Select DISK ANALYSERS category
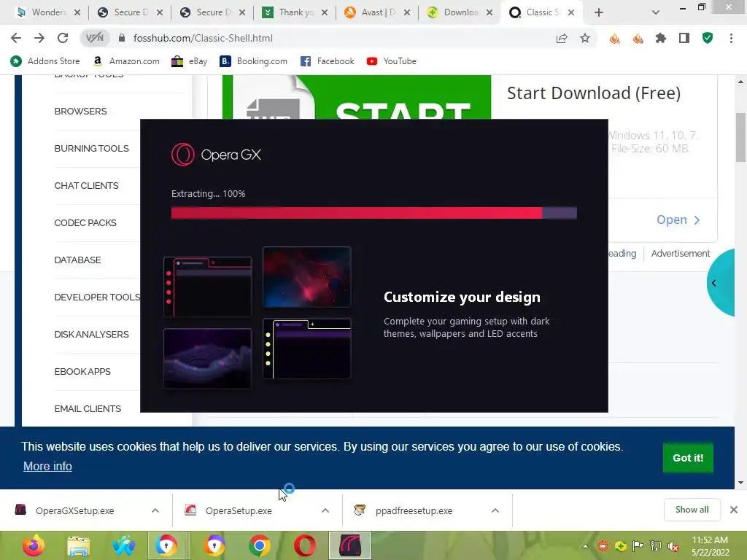Screen dimensions: 747x560 91,334
